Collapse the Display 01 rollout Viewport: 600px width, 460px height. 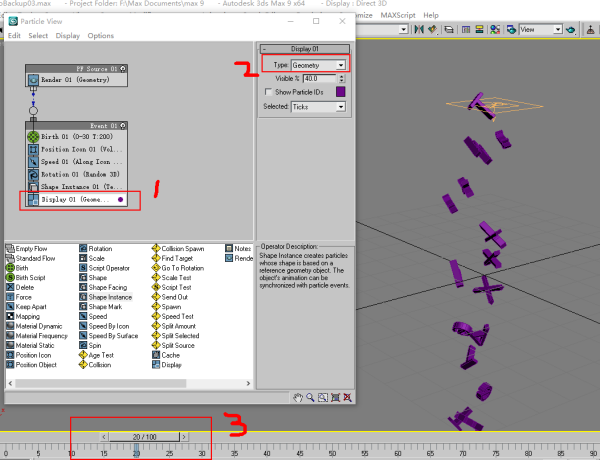coord(305,49)
